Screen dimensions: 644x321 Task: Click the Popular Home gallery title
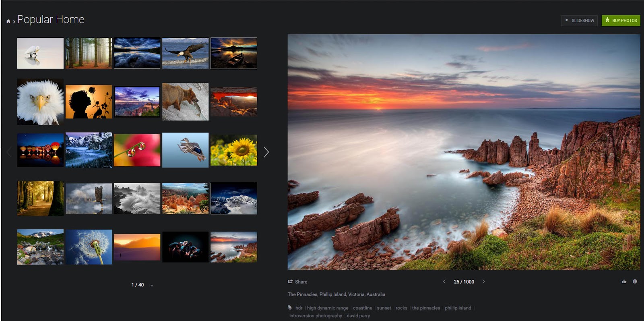click(51, 19)
